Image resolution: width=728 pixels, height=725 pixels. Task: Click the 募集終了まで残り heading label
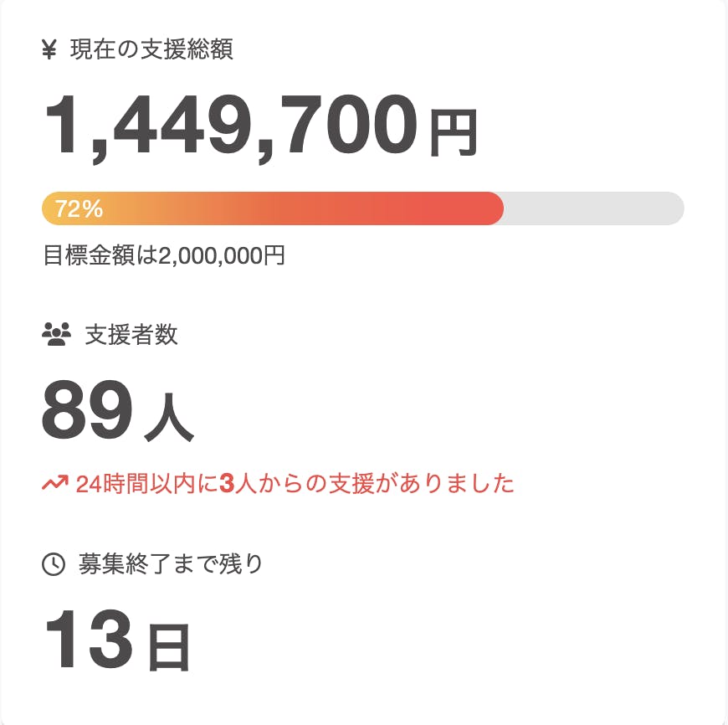[171, 565]
